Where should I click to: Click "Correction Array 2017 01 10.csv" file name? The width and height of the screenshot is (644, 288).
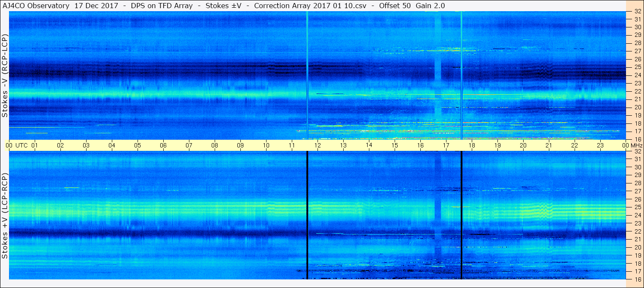click(311, 6)
